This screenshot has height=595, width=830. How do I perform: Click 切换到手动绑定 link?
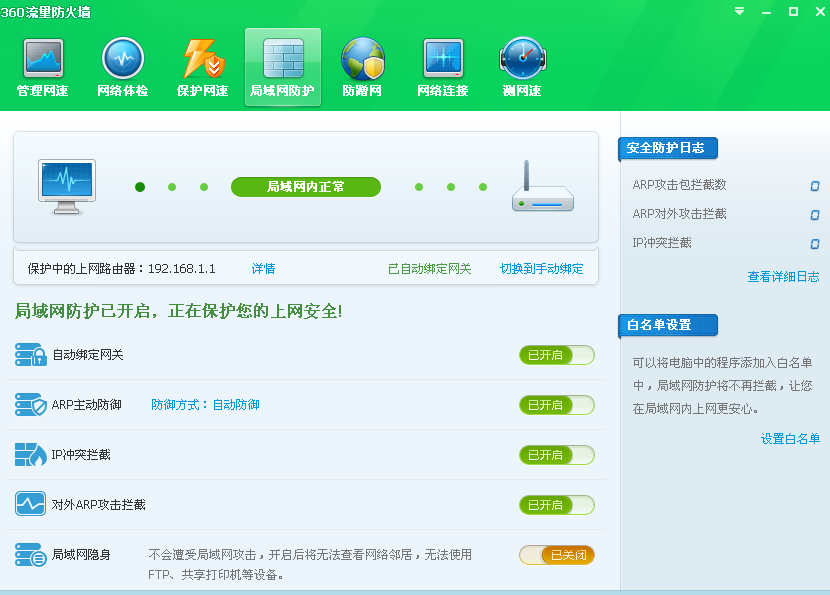click(542, 269)
